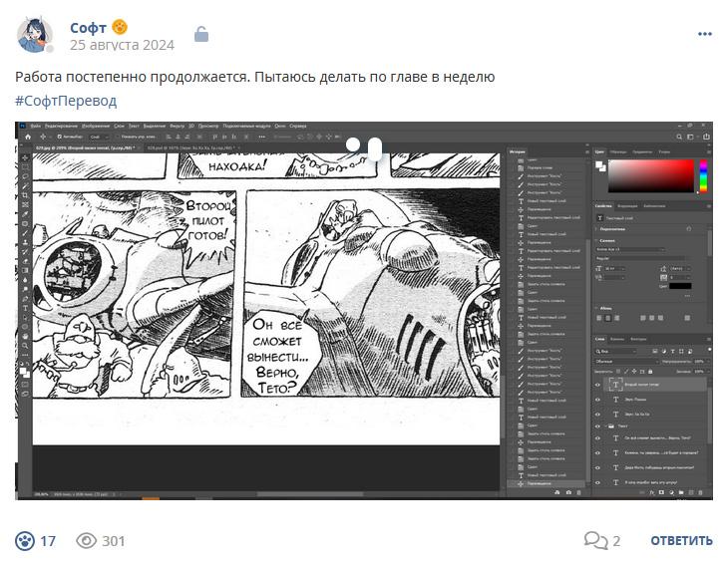This screenshot has width=728, height=566.
Task: Toggle the Показать упр. элем. checkbox
Action: 118,137
